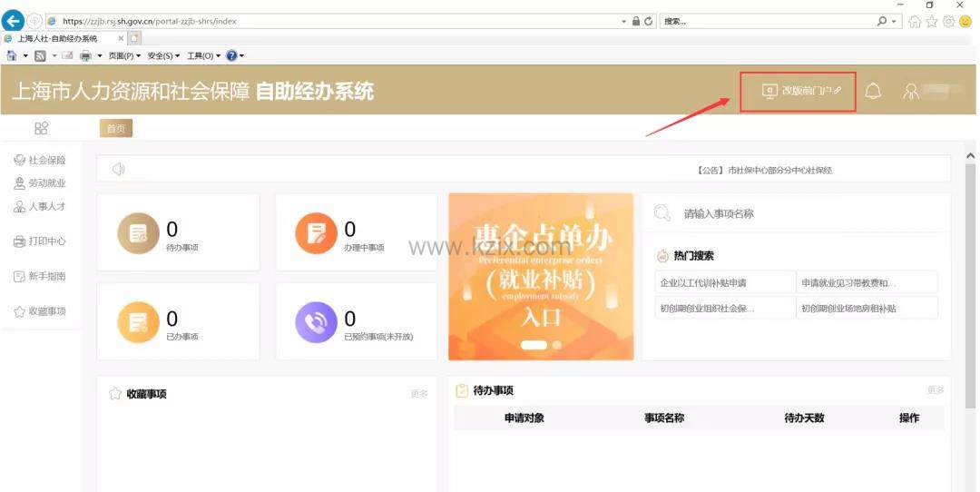Select the second carousel indicator dot

556,345
